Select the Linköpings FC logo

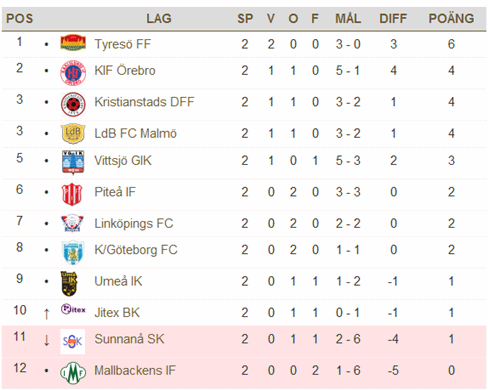pos(72,223)
